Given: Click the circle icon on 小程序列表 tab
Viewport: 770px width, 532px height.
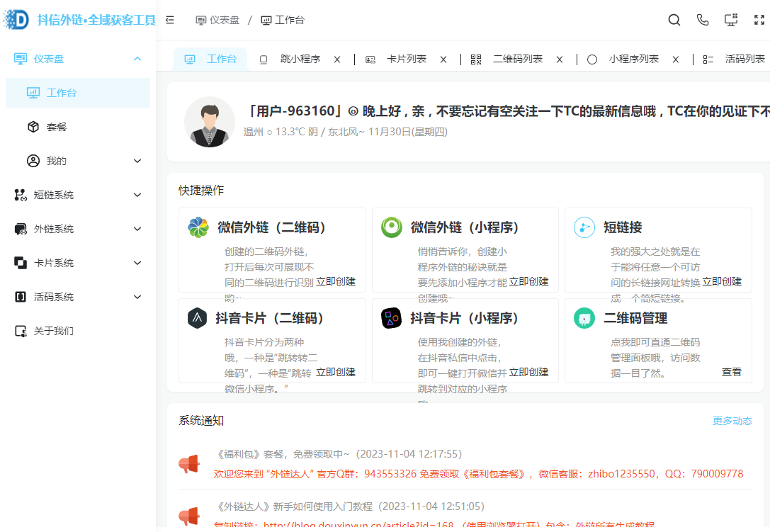Looking at the screenshot, I should tap(592, 60).
